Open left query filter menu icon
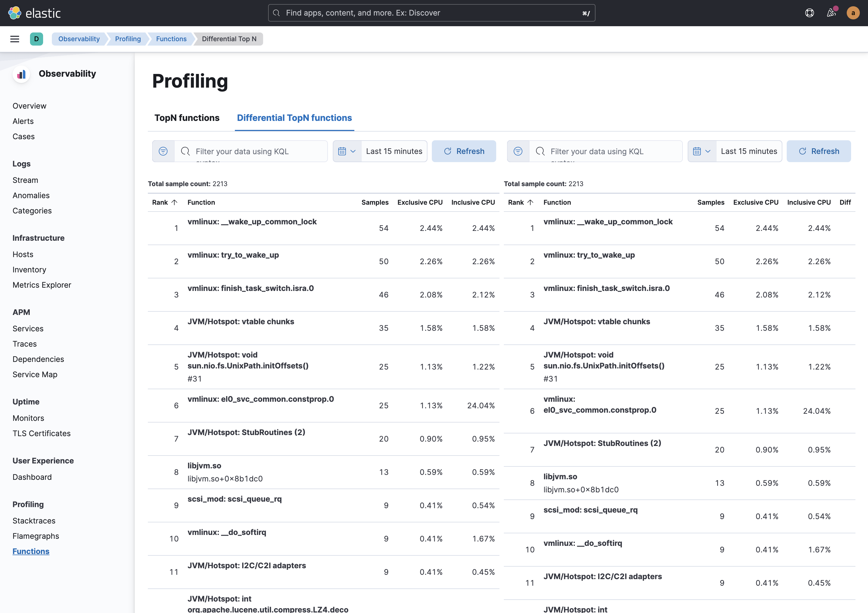Image resolution: width=868 pixels, height=613 pixels. point(163,151)
